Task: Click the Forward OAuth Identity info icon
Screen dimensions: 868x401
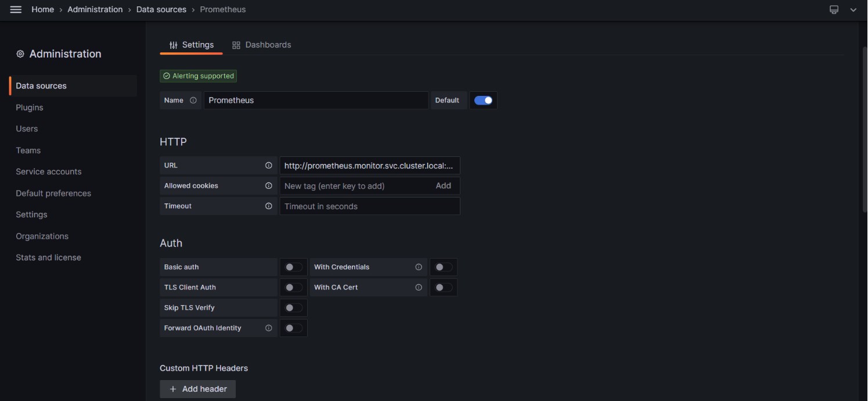Action: pyautogui.click(x=268, y=328)
